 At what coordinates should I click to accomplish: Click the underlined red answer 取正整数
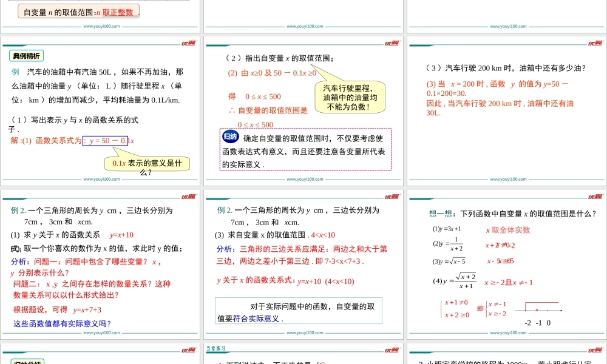[118, 12]
